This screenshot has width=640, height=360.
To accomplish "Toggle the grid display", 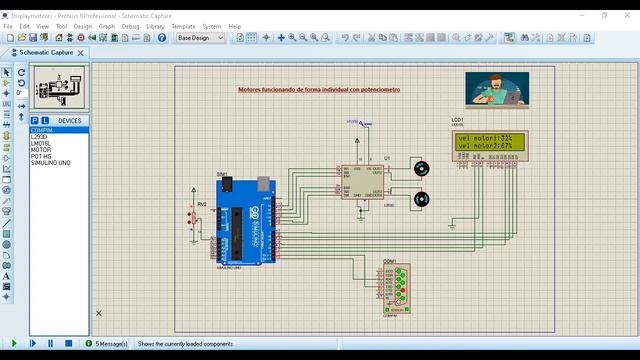I will (x=252, y=38).
